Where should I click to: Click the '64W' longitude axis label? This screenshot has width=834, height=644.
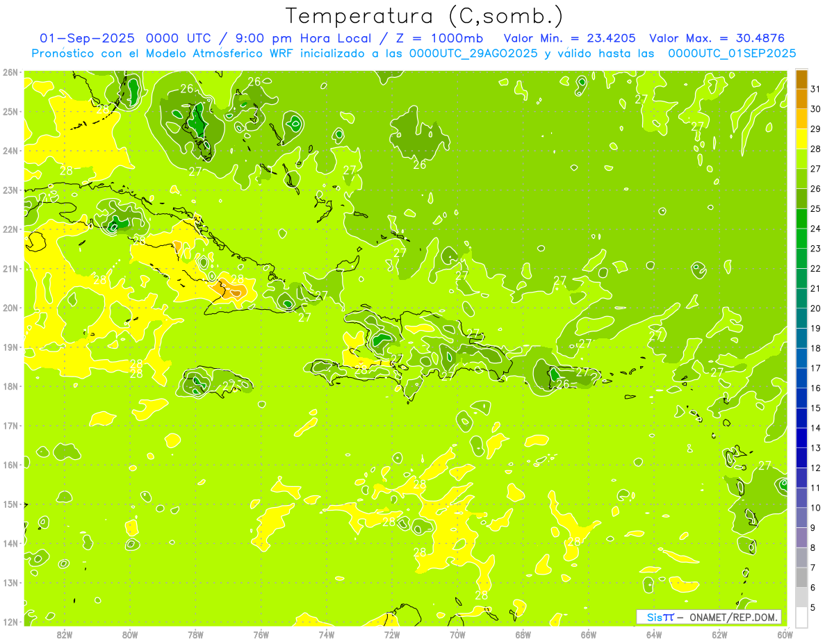point(654,634)
